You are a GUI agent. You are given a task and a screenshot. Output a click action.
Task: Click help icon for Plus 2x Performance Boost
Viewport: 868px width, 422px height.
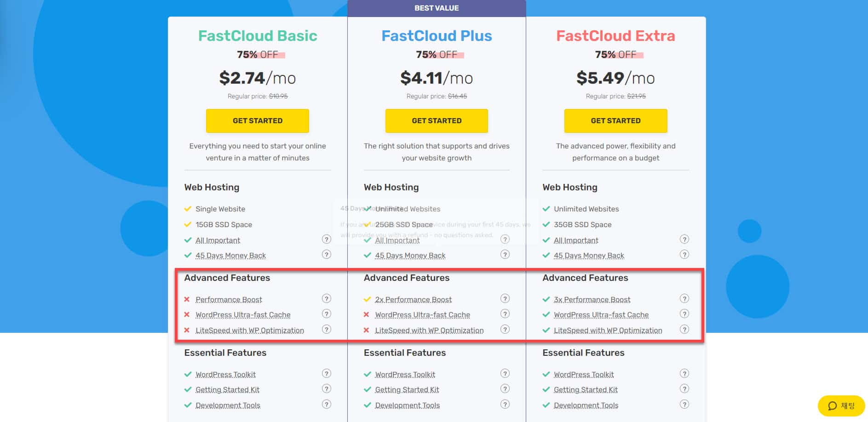(x=505, y=298)
